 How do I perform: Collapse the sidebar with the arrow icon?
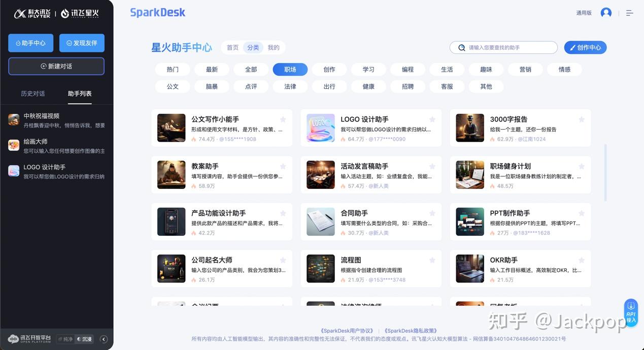coord(104,339)
